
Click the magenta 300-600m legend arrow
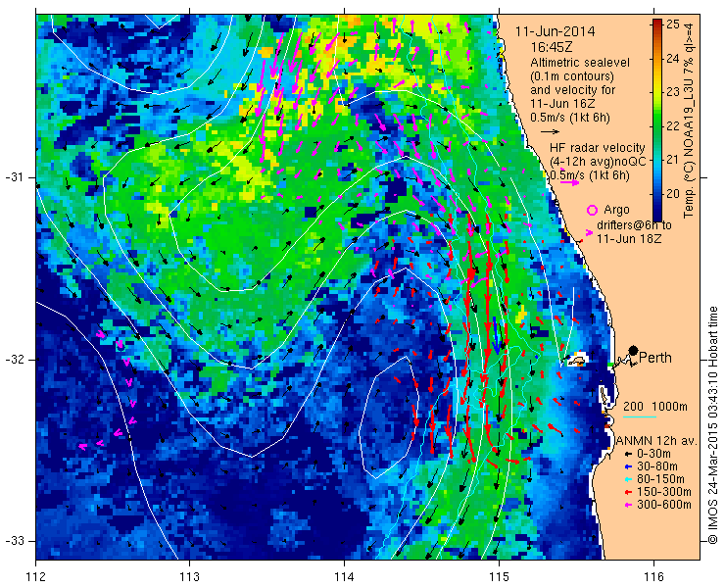(x=628, y=505)
